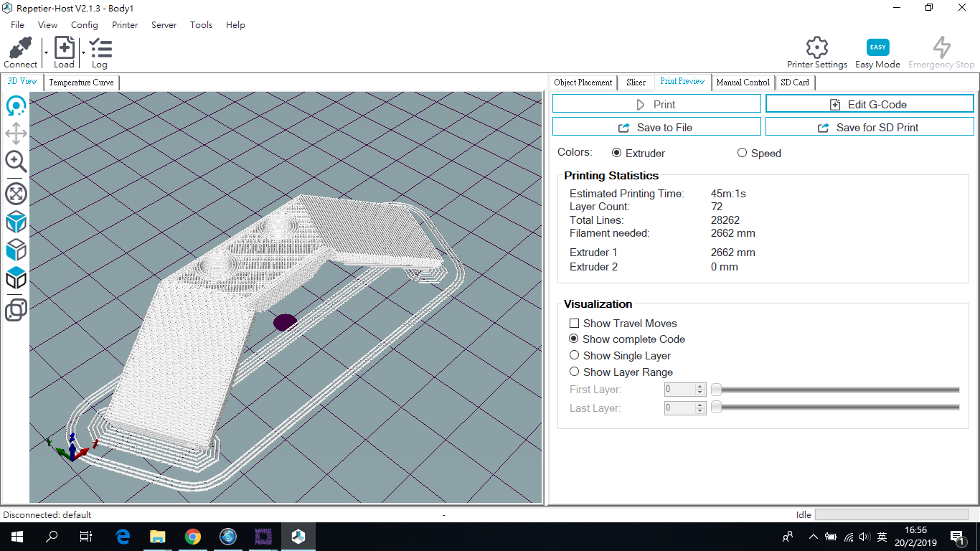Viewport: 980px width, 551px height.
Task: Select the Move viewpoint arrows tool
Action: pyautogui.click(x=16, y=133)
